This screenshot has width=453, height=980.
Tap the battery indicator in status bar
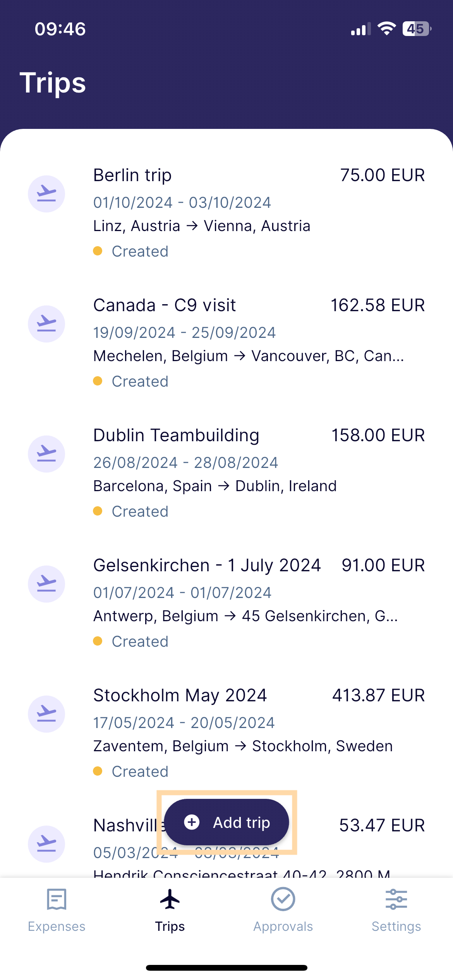[x=417, y=29]
